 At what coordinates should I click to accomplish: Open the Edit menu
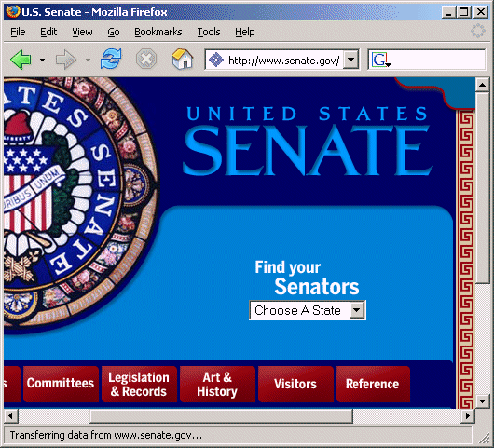tap(48, 32)
